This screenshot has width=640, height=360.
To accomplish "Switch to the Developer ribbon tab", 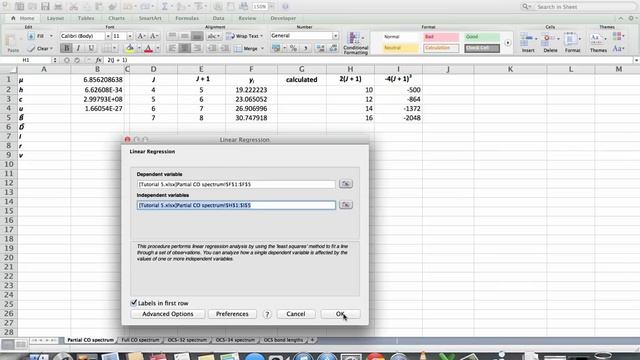I will [x=283, y=18].
